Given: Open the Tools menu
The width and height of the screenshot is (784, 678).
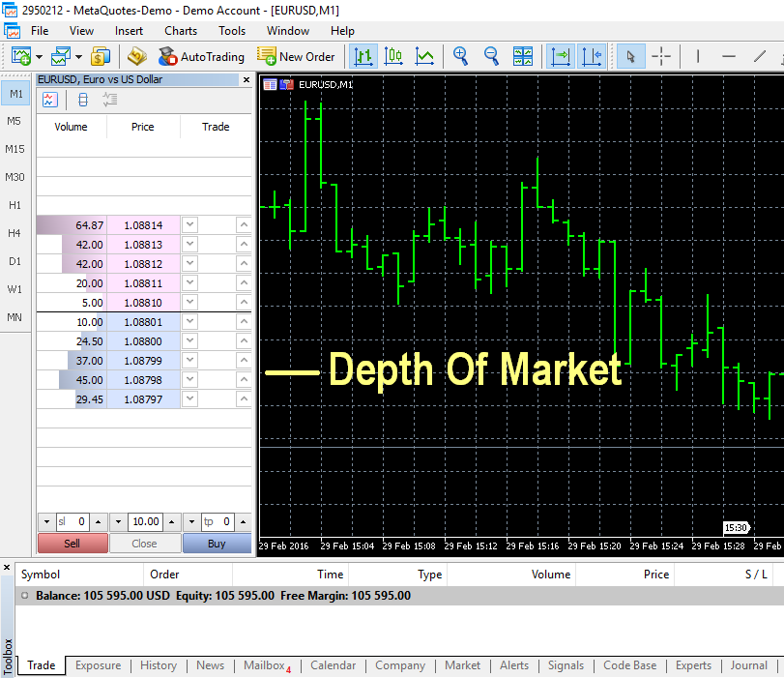Looking at the screenshot, I should click(x=232, y=31).
